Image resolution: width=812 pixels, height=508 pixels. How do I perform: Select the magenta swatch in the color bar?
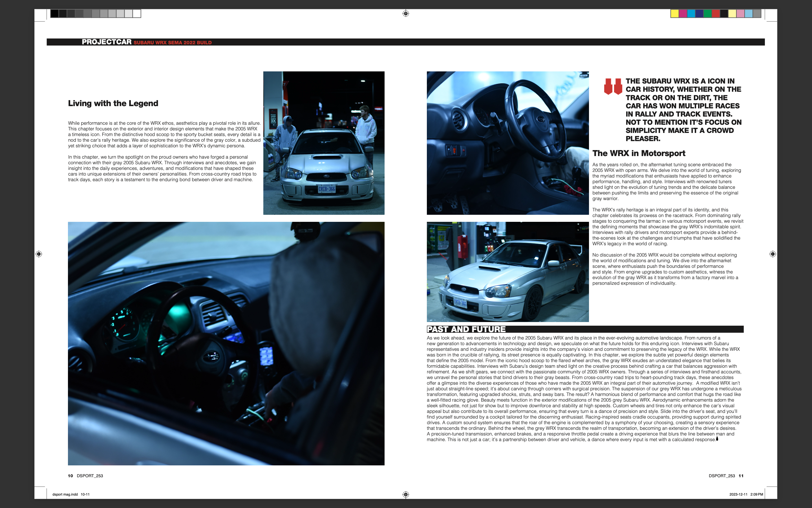point(683,14)
